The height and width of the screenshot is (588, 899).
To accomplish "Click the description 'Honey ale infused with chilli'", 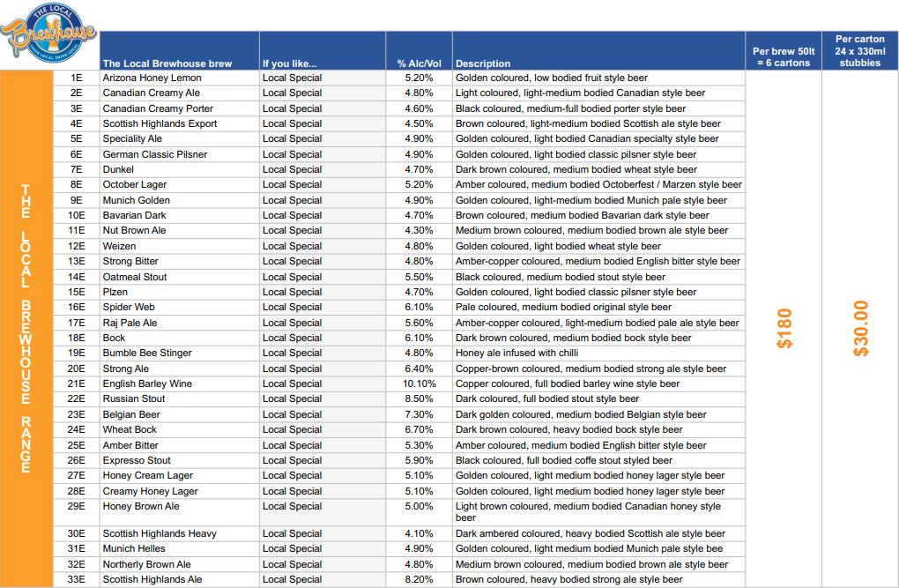I will pyautogui.click(x=517, y=353).
